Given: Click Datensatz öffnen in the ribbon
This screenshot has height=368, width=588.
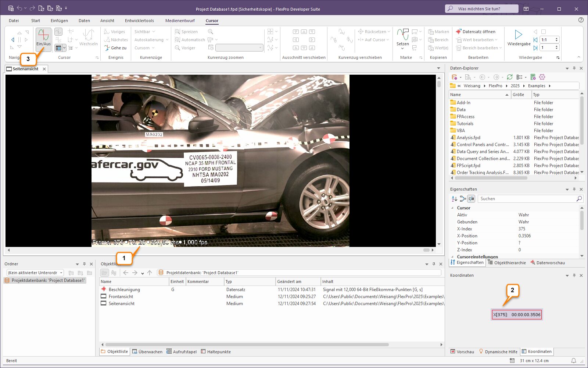Looking at the screenshot, I should [x=476, y=32].
